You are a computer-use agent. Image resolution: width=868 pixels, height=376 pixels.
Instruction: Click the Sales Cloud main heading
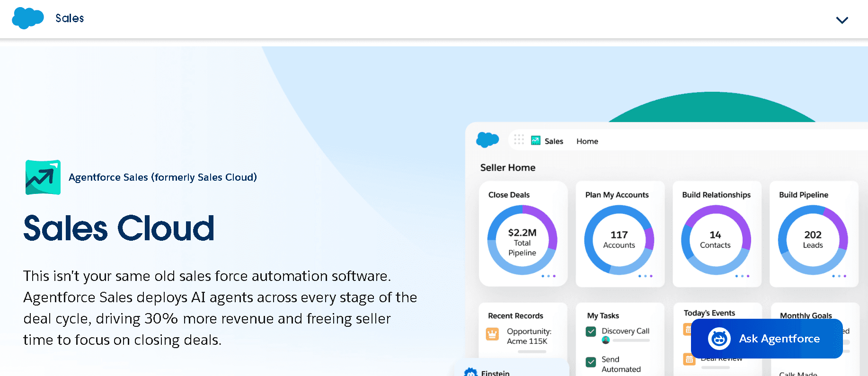click(119, 228)
